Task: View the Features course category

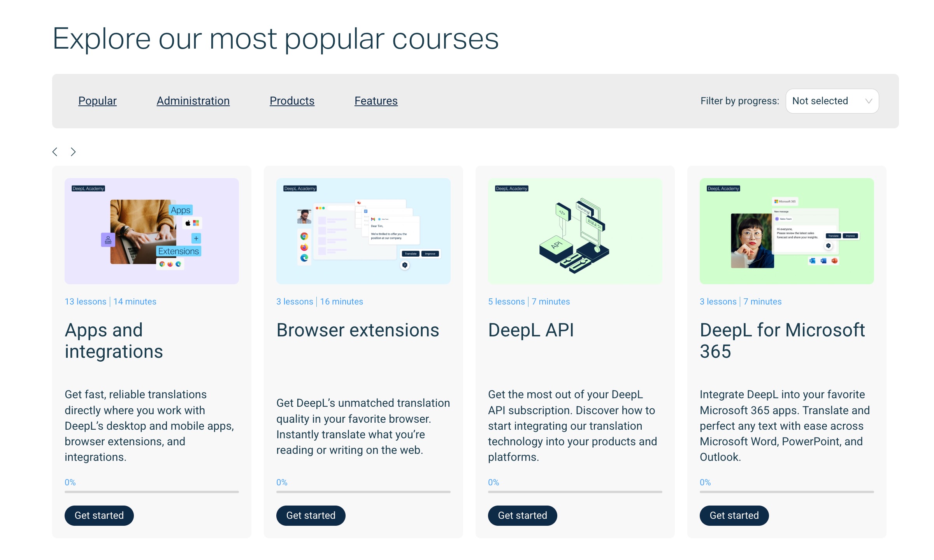Action: point(376,101)
